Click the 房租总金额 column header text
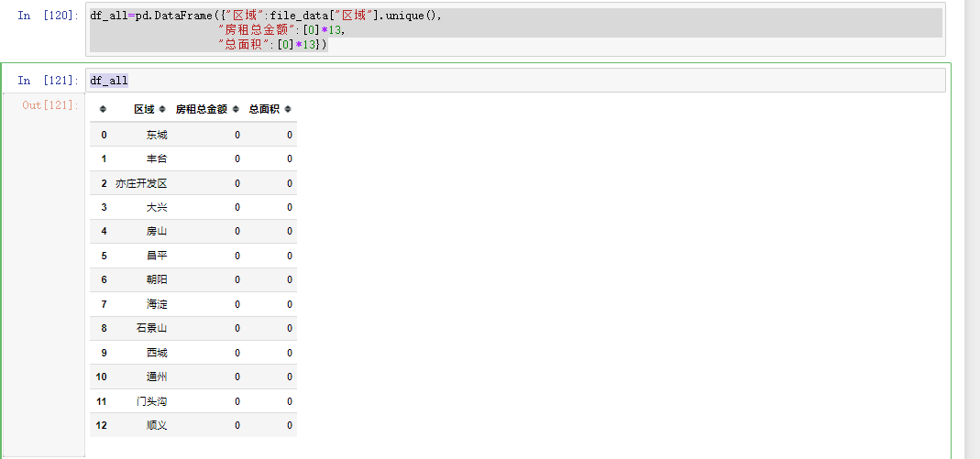980x459 pixels. [x=202, y=109]
